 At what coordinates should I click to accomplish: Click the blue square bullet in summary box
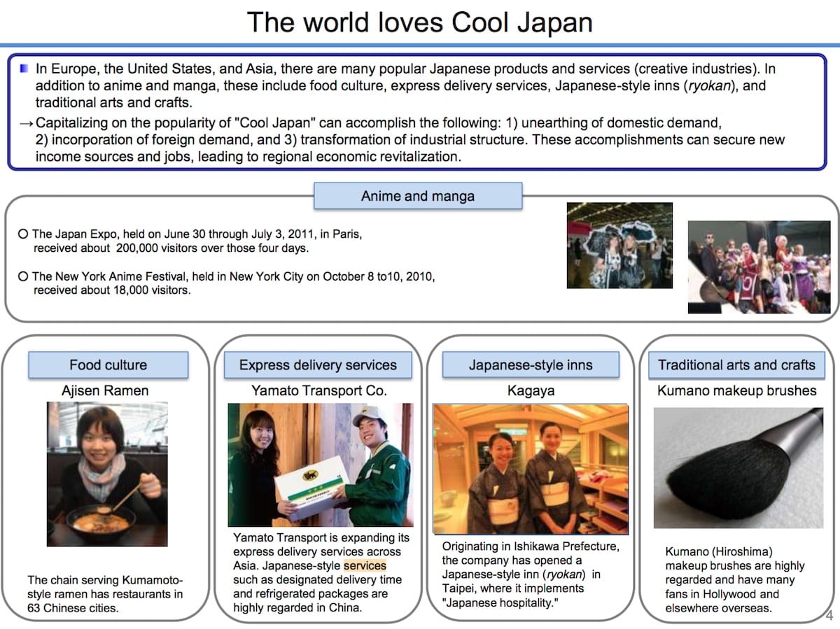24,69
